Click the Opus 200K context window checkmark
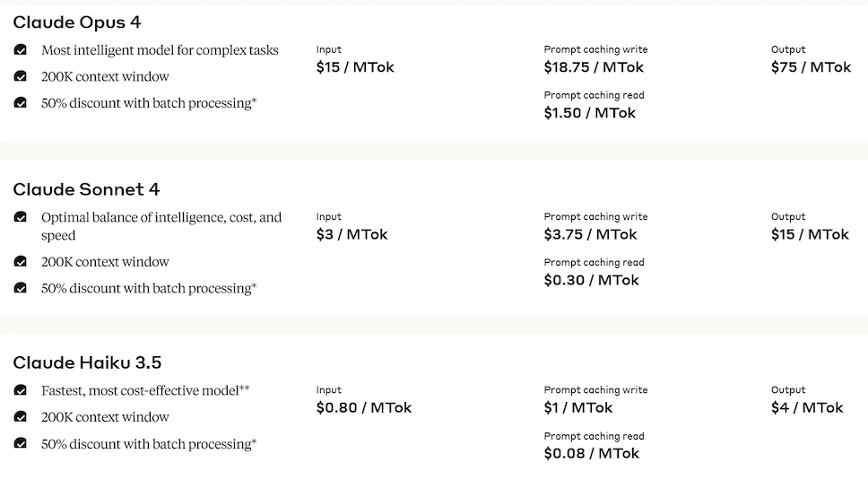Screen dimensions: 868x480 pyautogui.click(x=21, y=76)
